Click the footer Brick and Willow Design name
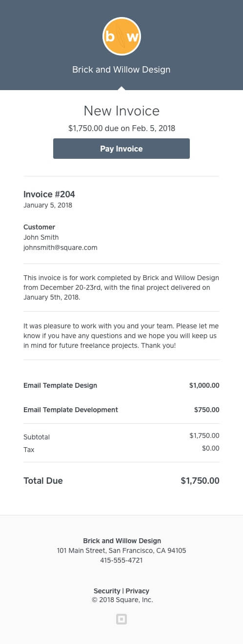This screenshot has height=644, width=243. (x=122, y=541)
